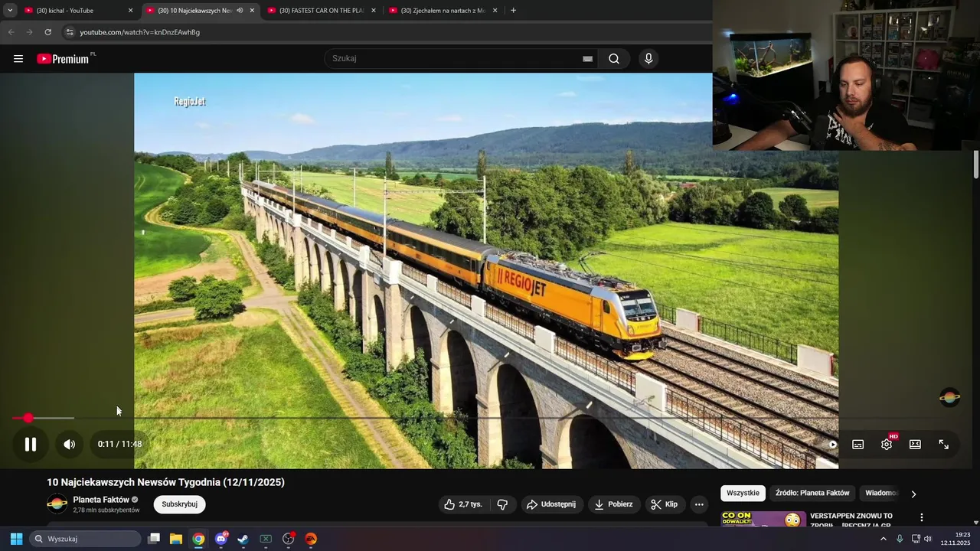Open options menu for VERSTAPPEN video
The height and width of the screenshot is (551, 980).
(x=922, y=518)
